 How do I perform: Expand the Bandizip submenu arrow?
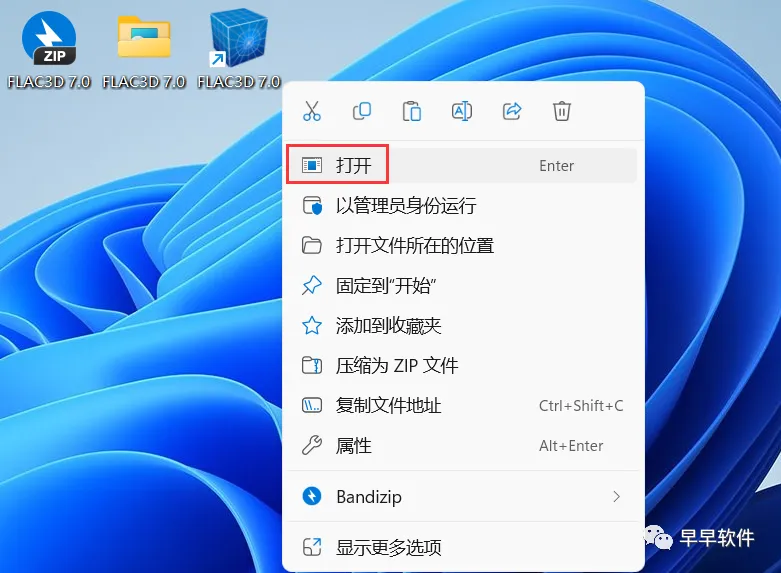point(617,496)
